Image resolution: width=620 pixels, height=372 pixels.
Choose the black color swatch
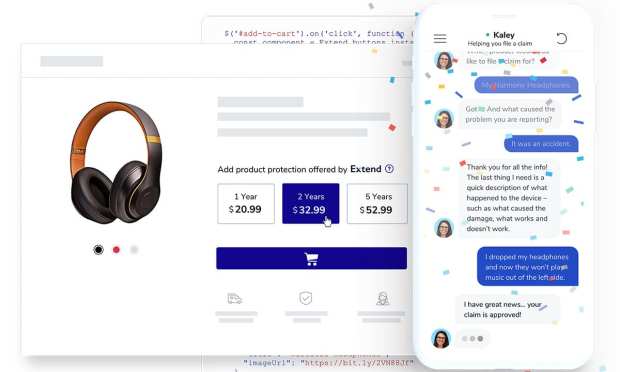98,250
